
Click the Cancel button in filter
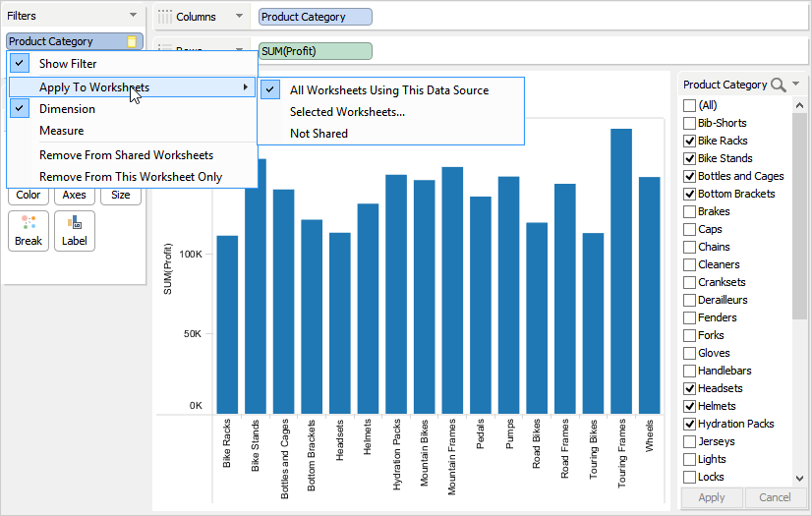pos(775,497)
